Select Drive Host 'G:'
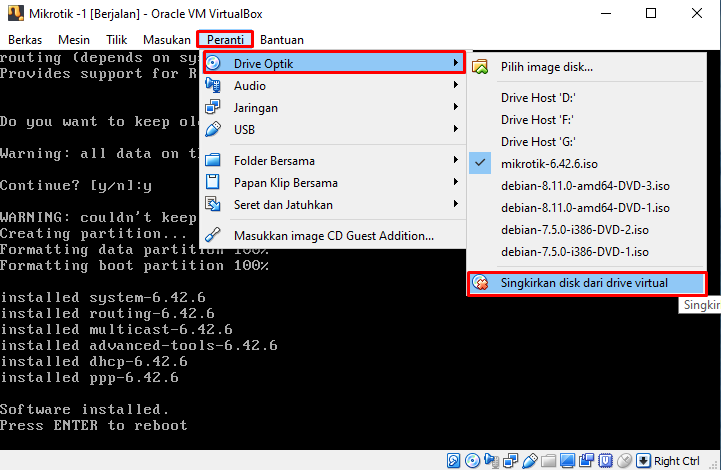This screenshot has height=470, width=721. 538,142
